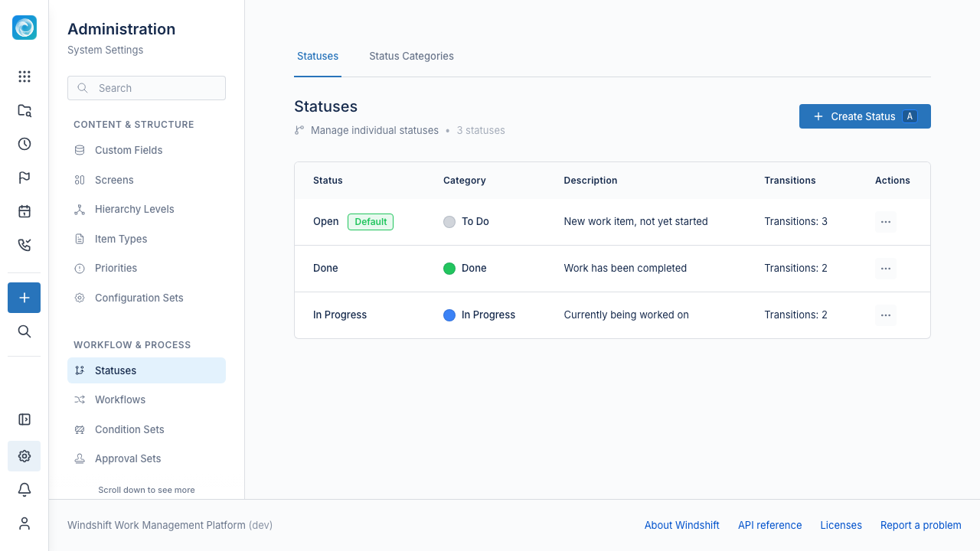This screenshot has height=551, width=980.
Task: Click the flag milestones icon
Action: click(24, 178)
